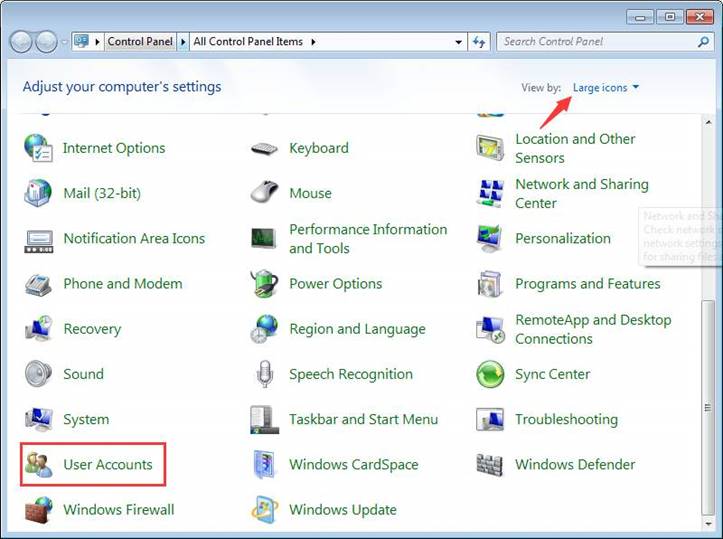Open the Personalization link
This screenshot has width=723, height=539.
(563, 238)
